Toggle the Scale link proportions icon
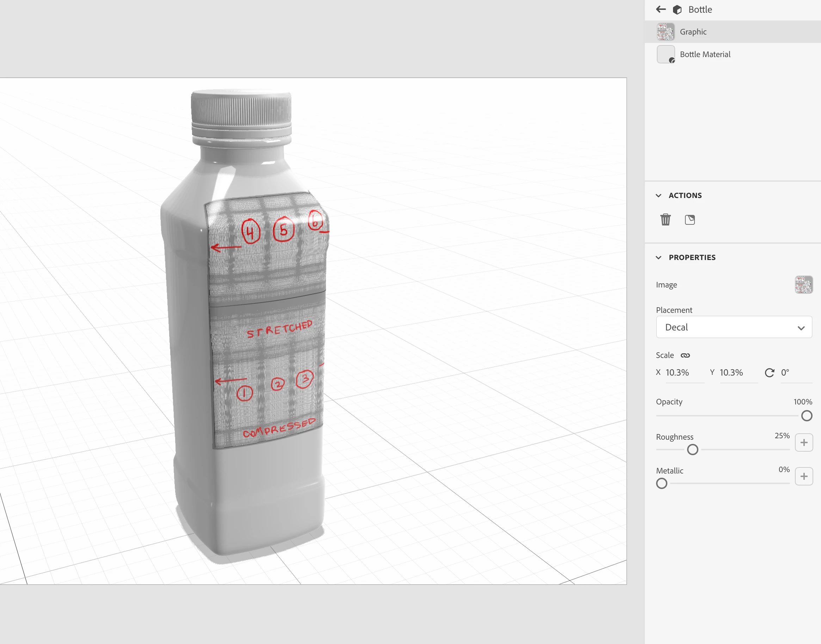The width and height of the screenshot is (821, 644). pyautogui.click(x=685, y=355)
